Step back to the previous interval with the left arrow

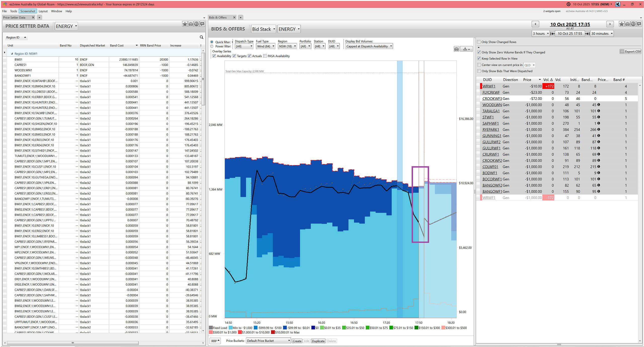pyautogui.click(x=535, y=24)
